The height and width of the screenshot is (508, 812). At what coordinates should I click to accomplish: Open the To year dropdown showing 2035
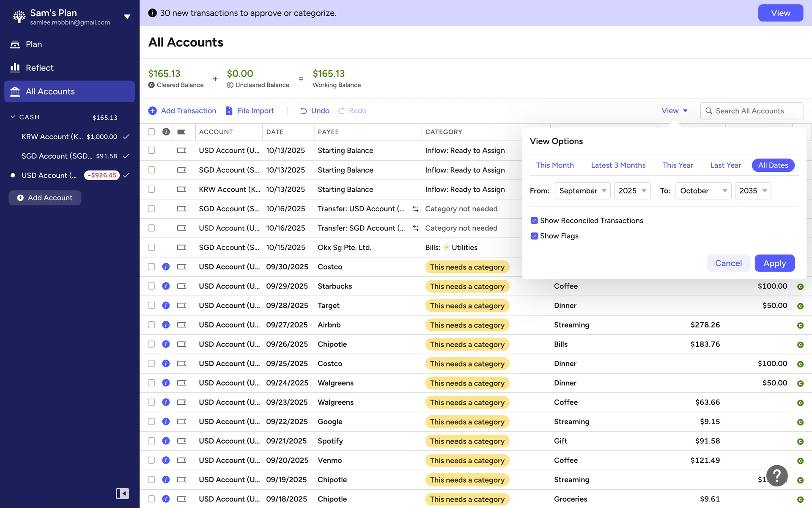[753, 191]
